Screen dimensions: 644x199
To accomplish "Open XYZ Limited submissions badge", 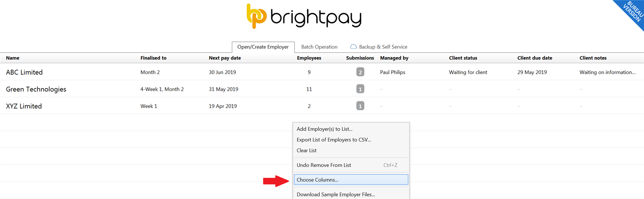I will click(x=360, y=106).
